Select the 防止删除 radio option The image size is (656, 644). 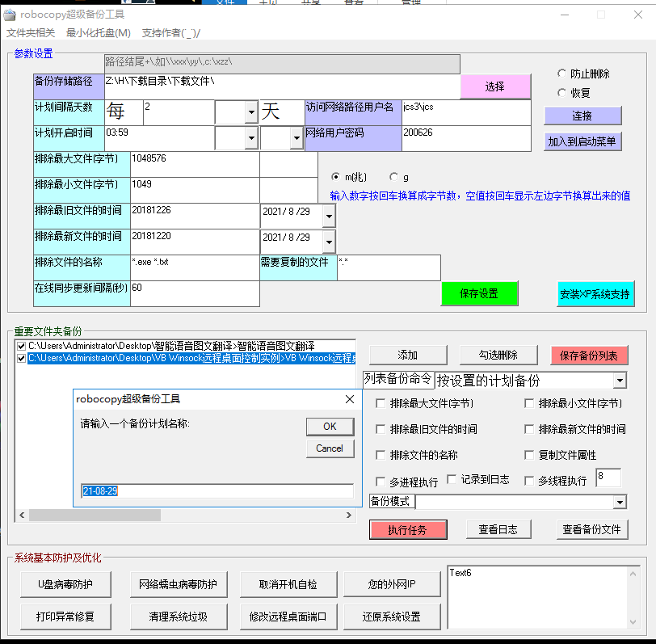[563, 74]
